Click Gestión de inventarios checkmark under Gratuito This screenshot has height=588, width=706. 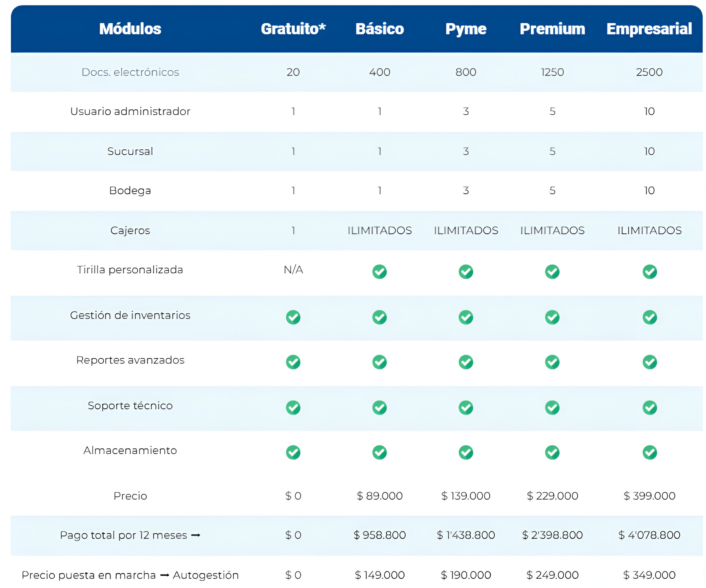(293, 317)
